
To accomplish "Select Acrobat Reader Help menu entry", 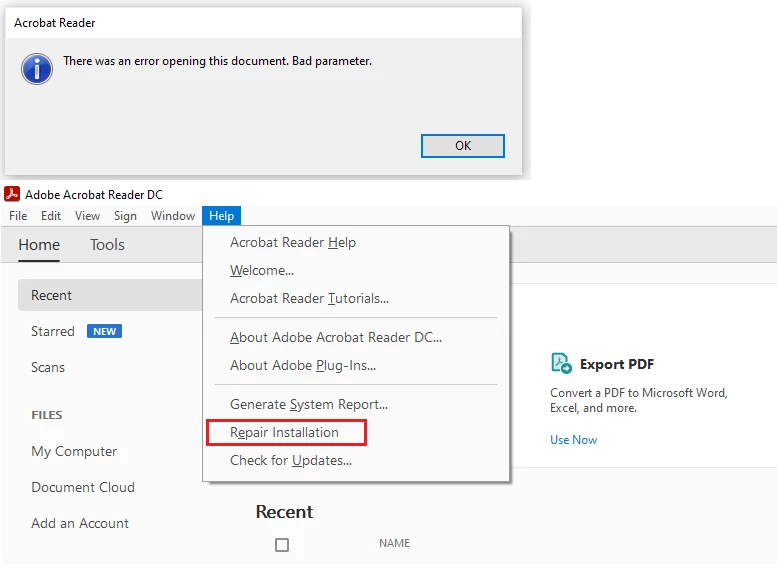I will click(356, 242).
